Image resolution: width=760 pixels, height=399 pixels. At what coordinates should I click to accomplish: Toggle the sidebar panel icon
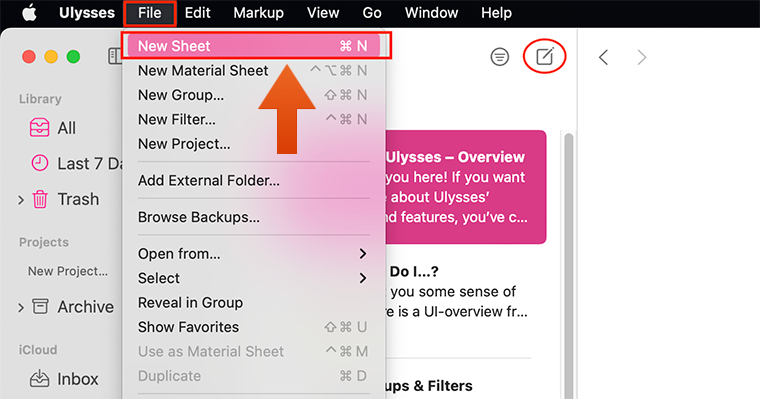pos(115,56)
